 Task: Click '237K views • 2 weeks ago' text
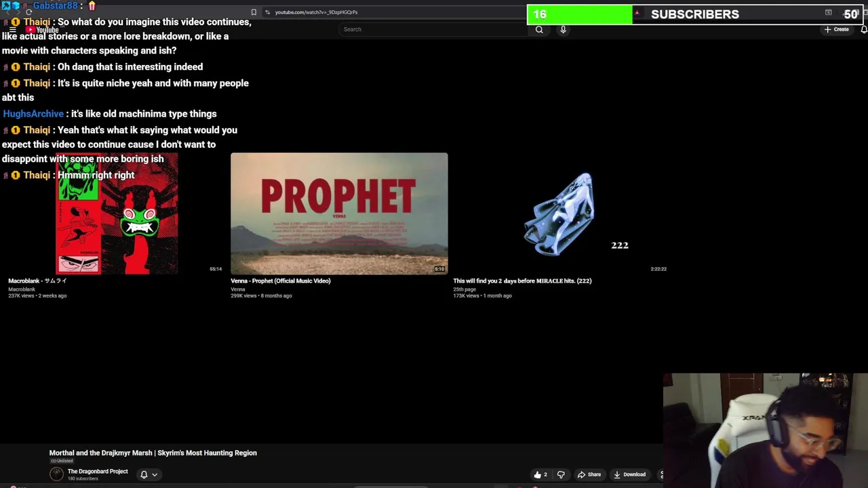(37, 296)
